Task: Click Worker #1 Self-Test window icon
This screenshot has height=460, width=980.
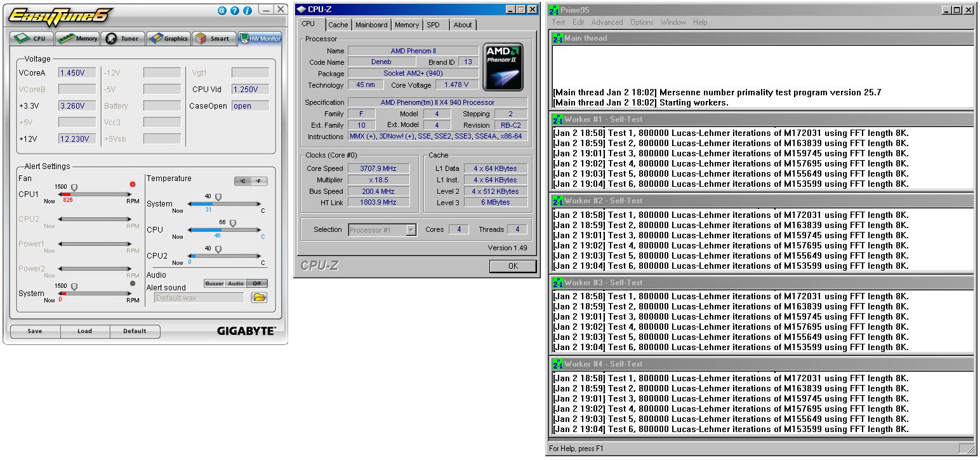Action: coord(558,119)
